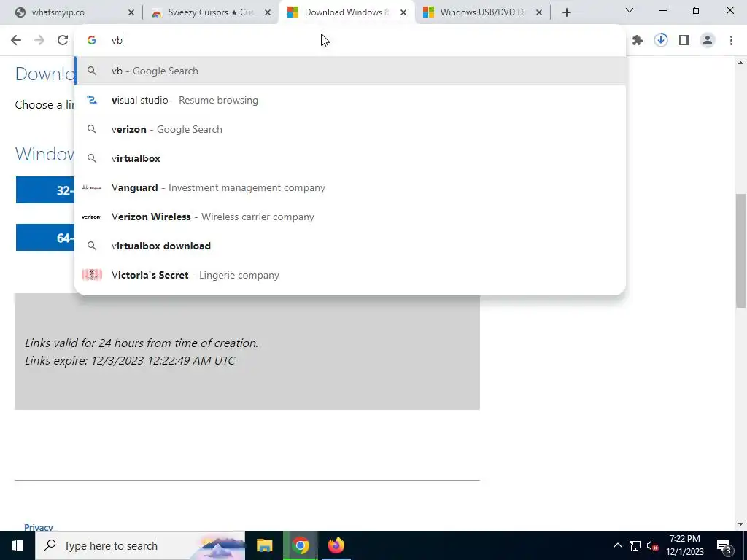Open a new tab with the plus button
The width and height of the screenshot is (747, 560).
click(566, 13)
